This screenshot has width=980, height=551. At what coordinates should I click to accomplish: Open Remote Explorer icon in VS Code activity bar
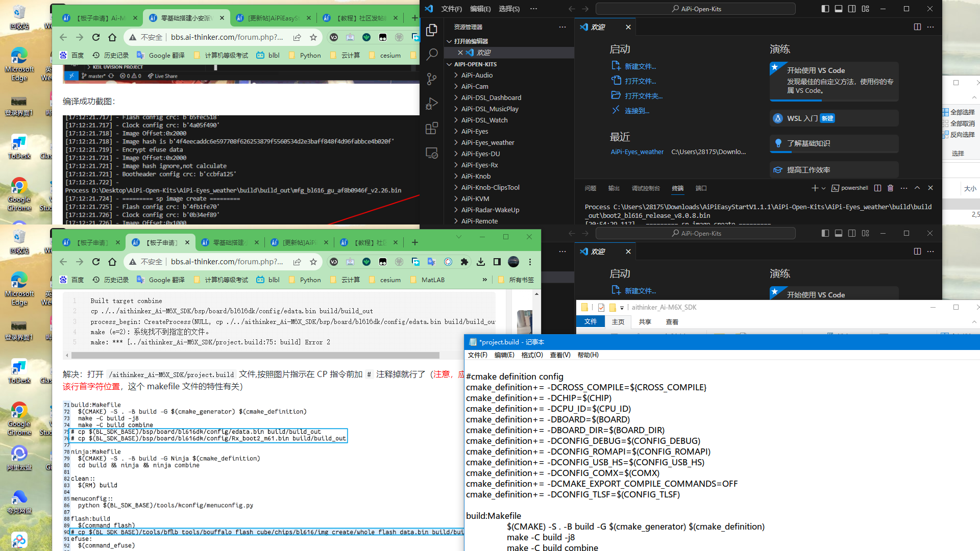pos(432,153)
